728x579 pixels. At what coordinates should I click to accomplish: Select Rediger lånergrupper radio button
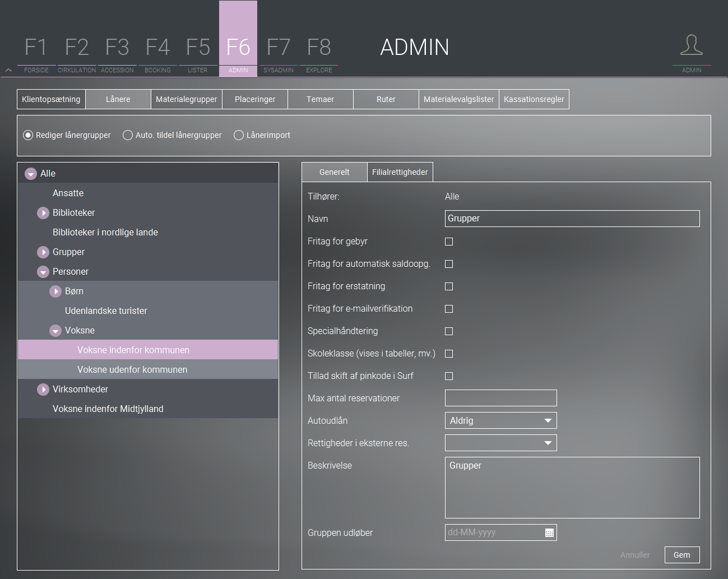(28, 135)
